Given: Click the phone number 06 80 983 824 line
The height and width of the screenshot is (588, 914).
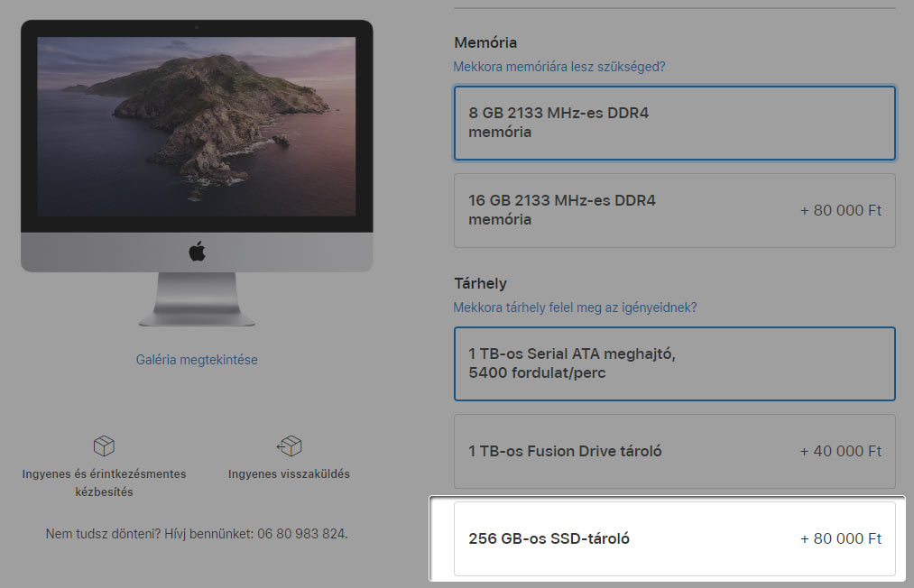Looking at the screenshot, I should coord(197,534).
